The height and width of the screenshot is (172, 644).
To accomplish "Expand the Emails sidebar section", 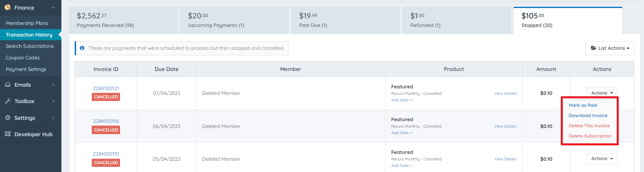I will click(54, 85).
